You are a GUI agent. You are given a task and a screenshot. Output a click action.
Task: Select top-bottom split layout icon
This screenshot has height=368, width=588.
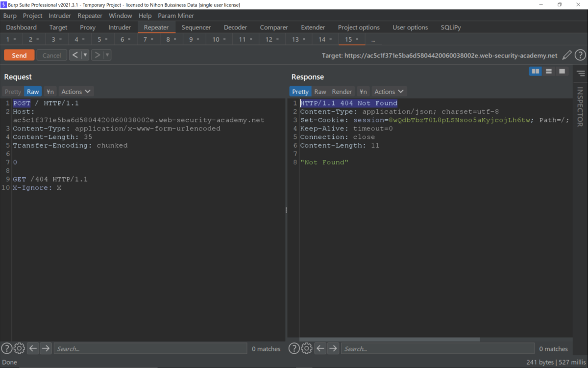pos(549,72)
